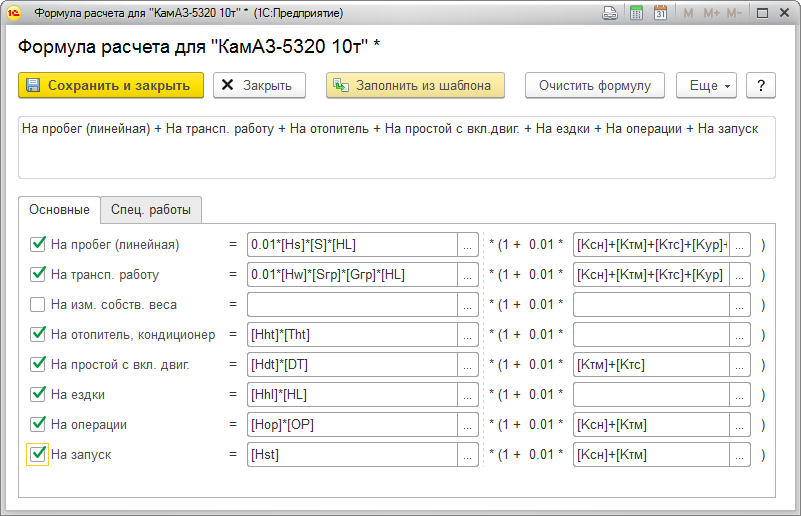Screen dimensions: 801x516
Task: Enable На изм. собств. веса checkbox
Action: (x=38, y=304)
